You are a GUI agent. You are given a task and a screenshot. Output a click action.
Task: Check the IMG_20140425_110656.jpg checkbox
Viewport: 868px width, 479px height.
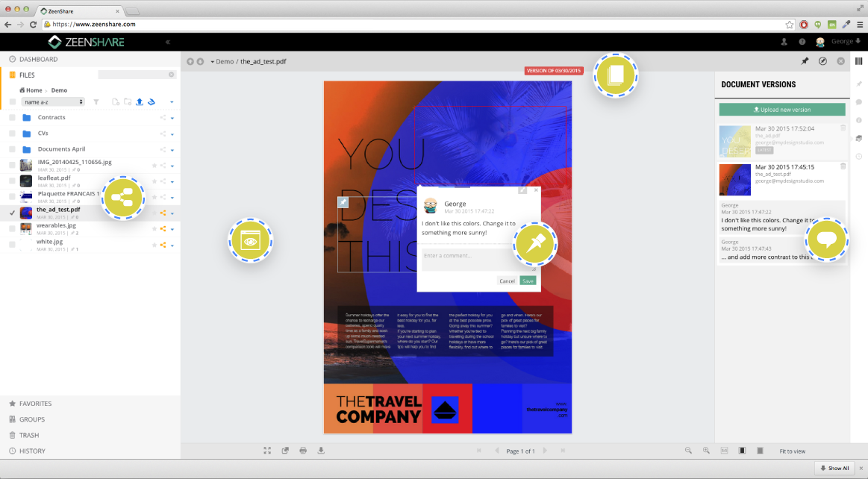pyautogui.click(x=12, y=165)
